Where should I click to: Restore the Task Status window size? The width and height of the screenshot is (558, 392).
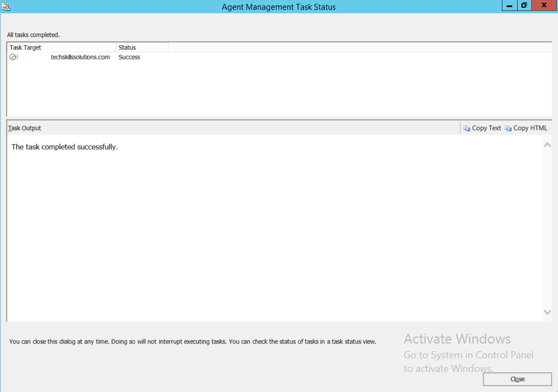[x=524, y=5]
